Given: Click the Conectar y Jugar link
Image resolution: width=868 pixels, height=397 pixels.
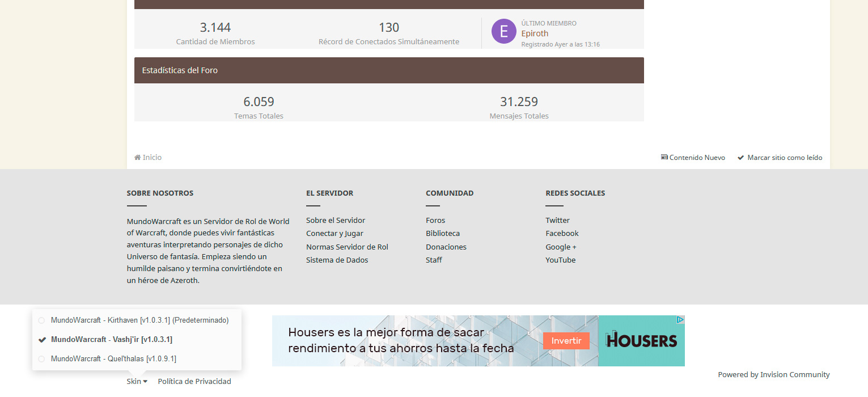Looking at the screenshot, I should click(x=335, y=234).
